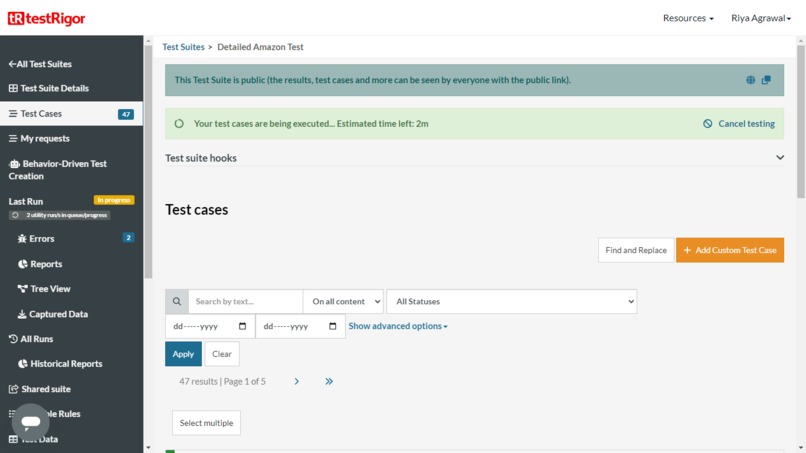806x453 pixels.
Task: Click the second date input field
Action: pos(300,326)
